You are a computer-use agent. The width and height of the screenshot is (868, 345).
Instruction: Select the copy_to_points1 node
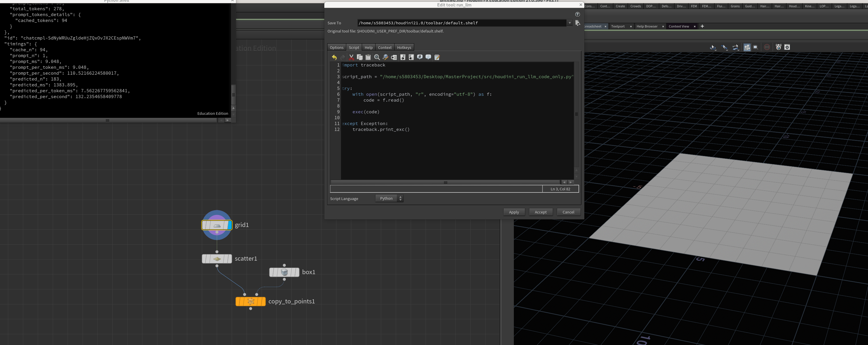point(251,301)
